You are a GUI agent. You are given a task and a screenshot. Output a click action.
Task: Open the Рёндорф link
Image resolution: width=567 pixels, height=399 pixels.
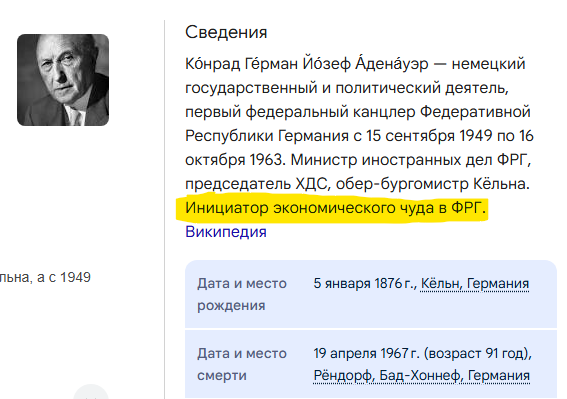[x=344, y=375]
